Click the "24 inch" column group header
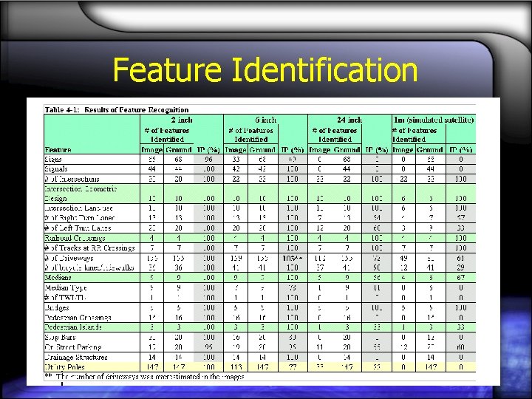The image size is (532, 399). (349, 120)
